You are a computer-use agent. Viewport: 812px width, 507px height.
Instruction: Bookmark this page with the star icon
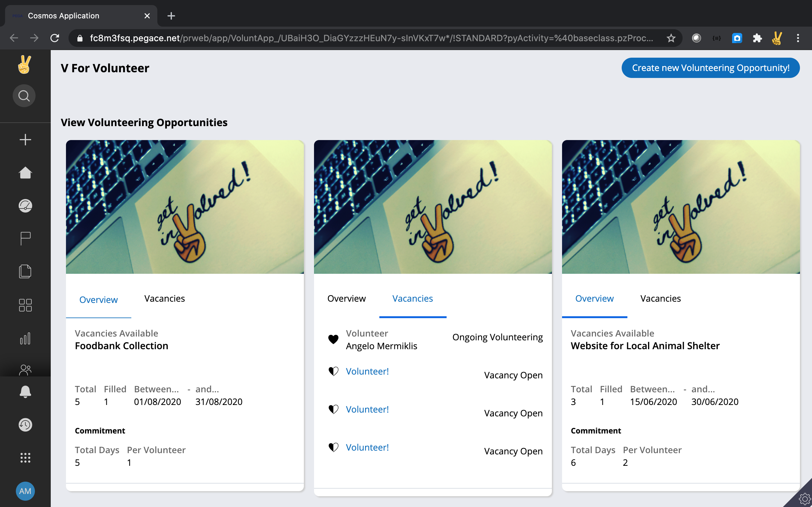(671, 38)
